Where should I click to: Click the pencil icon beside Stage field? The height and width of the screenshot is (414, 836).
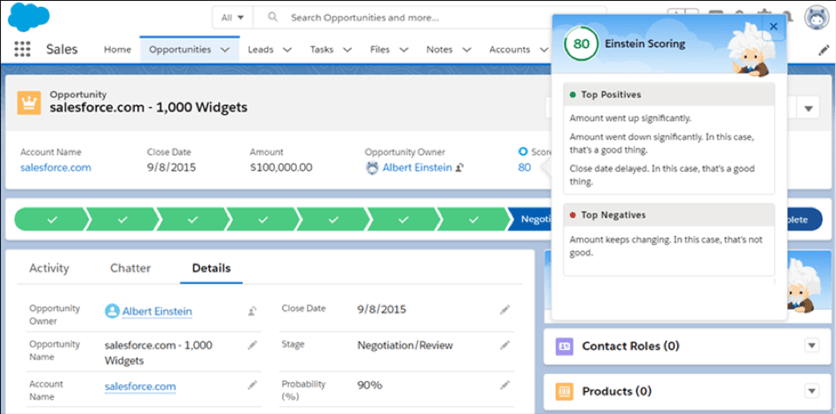pyautogui.click(x=505, y=346)
